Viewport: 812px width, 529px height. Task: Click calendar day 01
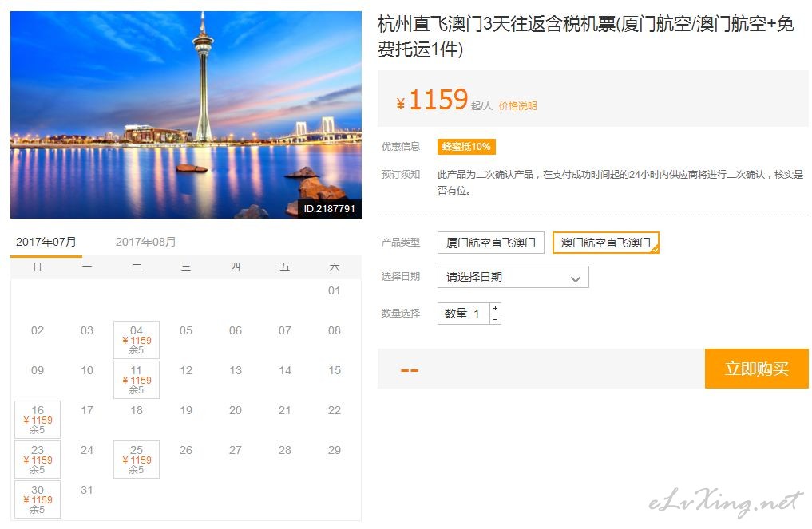click(335, 291)
